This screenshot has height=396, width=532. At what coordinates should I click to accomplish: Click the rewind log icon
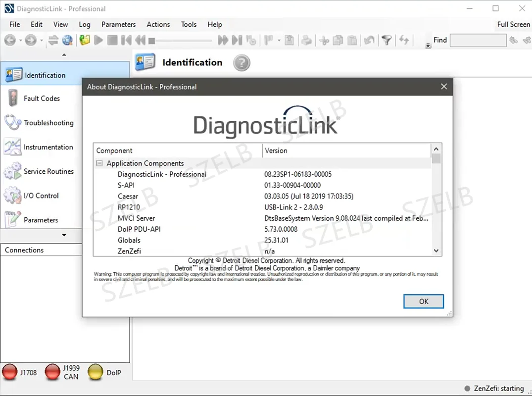tap(140, 41)
